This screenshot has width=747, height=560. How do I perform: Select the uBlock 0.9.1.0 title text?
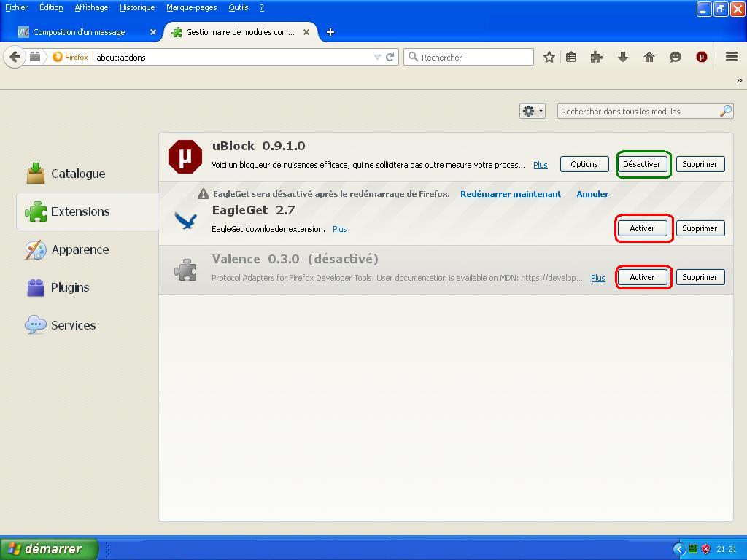259,146
